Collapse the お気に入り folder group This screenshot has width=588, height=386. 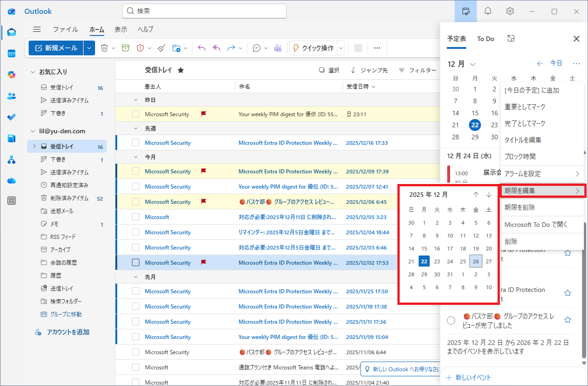33,72
